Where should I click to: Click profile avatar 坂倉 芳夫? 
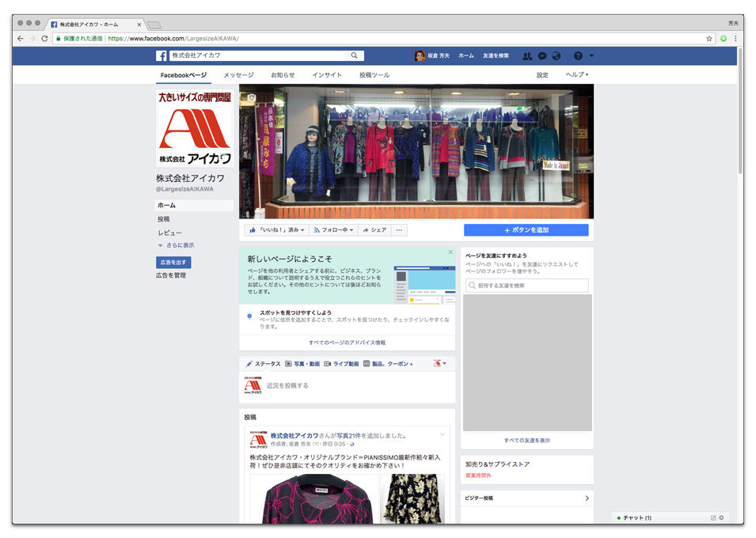click(x=420, y=56)
